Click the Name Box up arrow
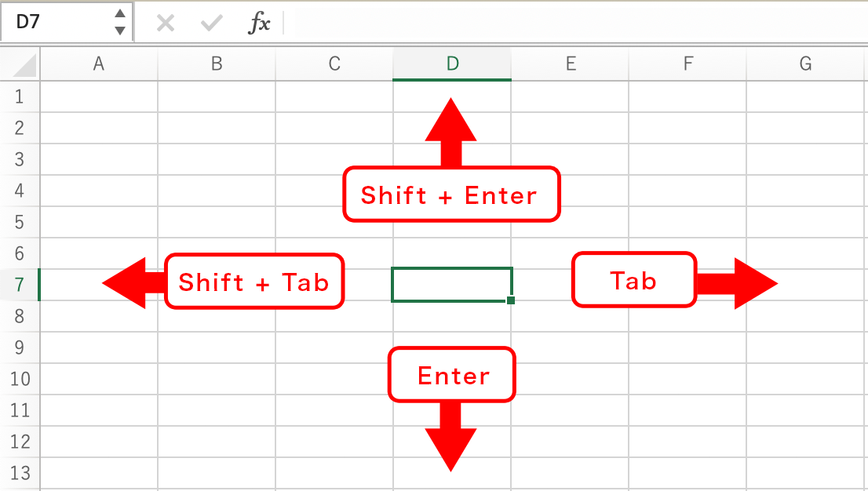The image size is (868, 491). point(119,14)
